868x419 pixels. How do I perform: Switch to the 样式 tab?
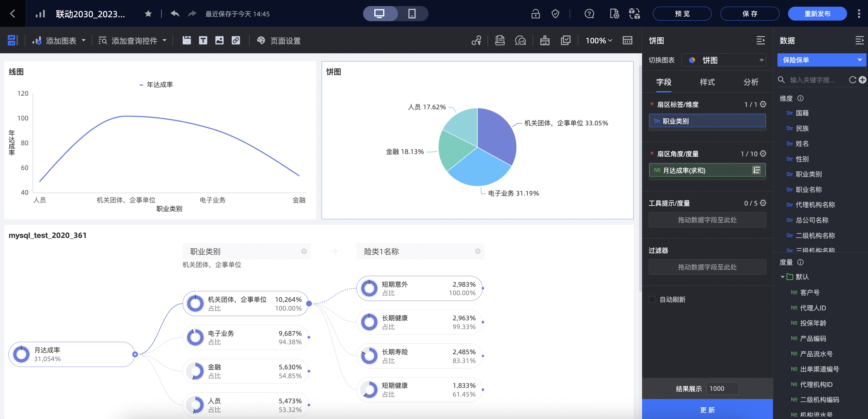click(707, 82)
